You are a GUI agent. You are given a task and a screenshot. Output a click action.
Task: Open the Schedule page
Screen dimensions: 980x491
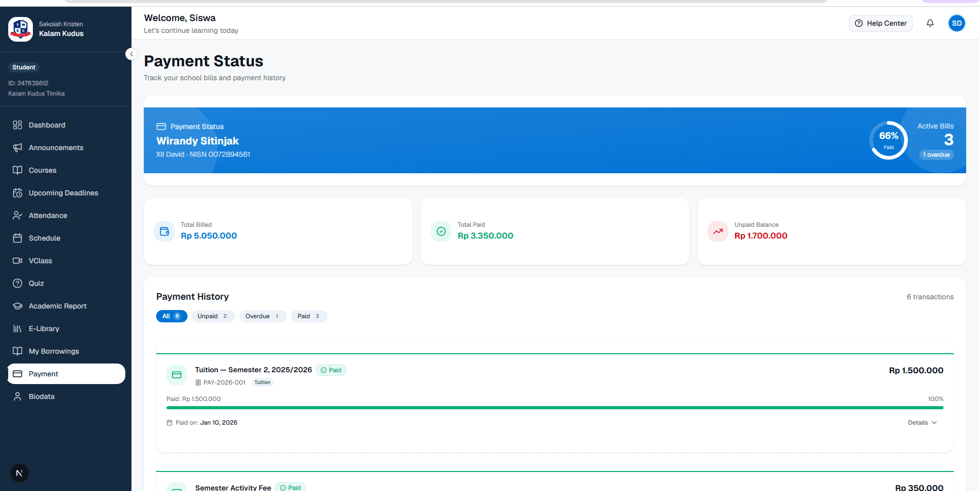tap(66, 238)
